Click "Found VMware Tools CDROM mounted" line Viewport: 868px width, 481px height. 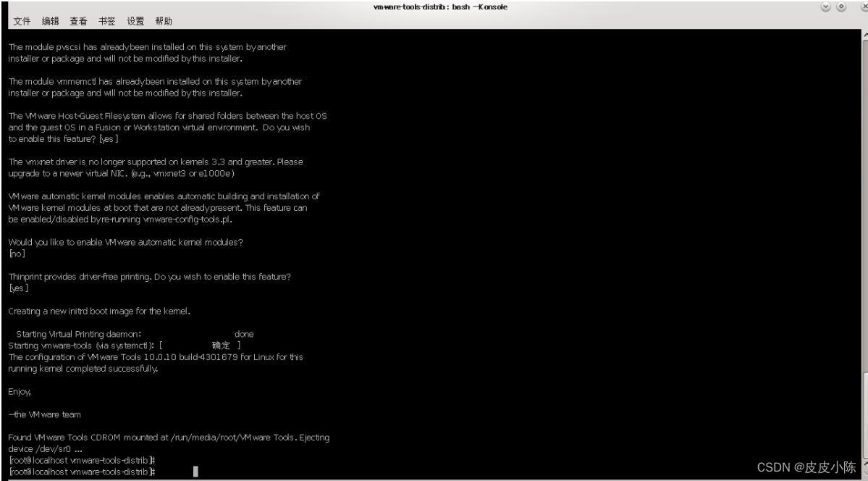[169, 438]
